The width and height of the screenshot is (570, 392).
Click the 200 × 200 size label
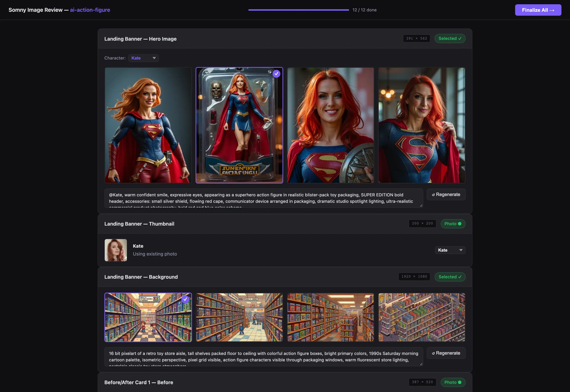(422, 224)
